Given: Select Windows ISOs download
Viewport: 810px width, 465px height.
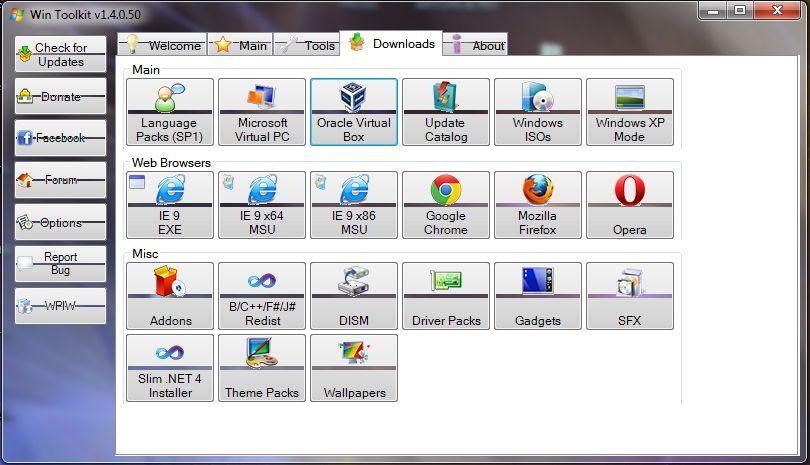Looking at the screenshot, I should tap(538, 112).
